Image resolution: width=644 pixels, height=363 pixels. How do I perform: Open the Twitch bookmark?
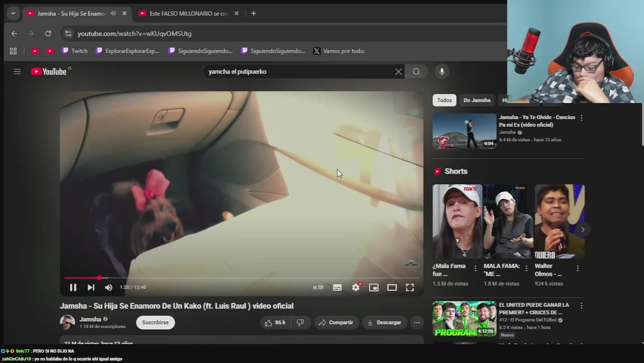coord(75,51)
